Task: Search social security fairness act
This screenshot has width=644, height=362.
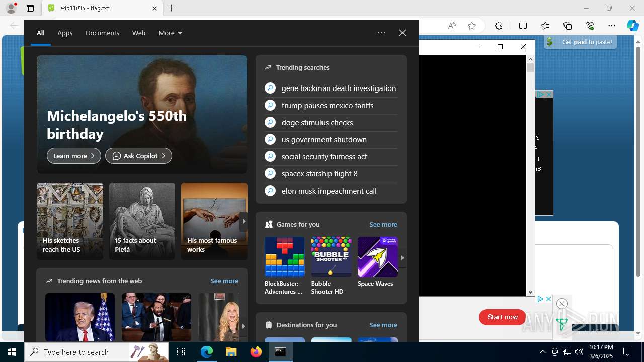Action: pyautogui.click(x=331, y=156)
